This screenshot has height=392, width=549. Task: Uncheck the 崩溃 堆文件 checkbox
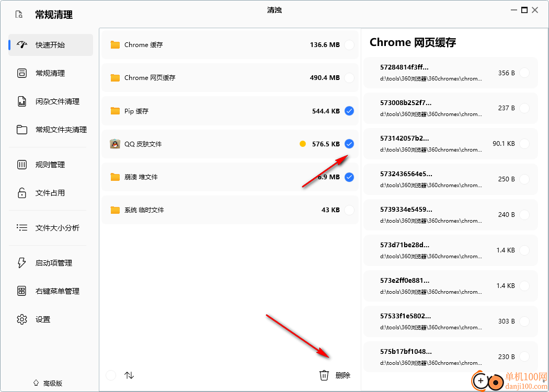(349, 177)
